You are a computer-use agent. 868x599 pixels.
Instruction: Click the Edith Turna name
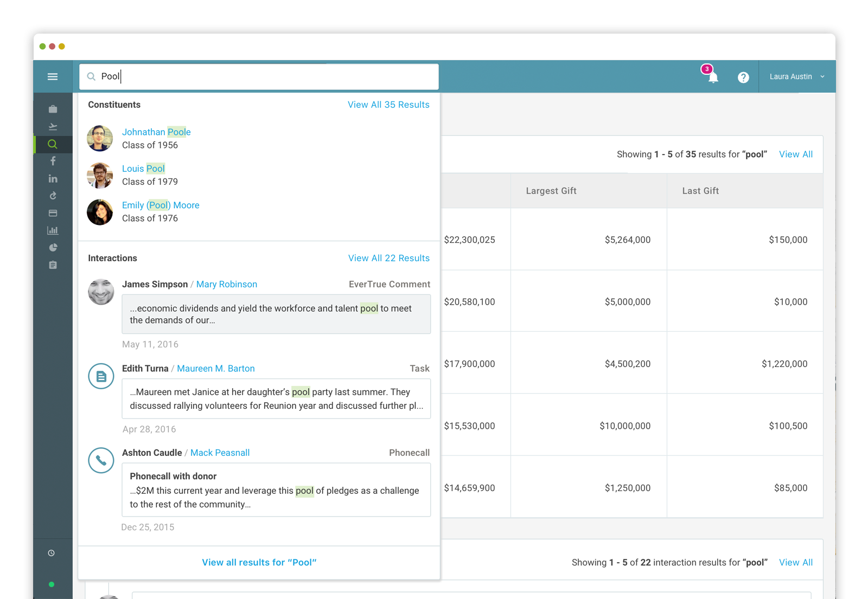(x=145, y=368)
